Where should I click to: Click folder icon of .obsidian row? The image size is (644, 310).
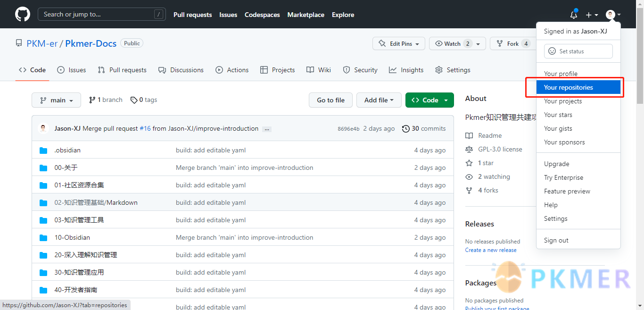pyautogui.click(x=43, y=150)
